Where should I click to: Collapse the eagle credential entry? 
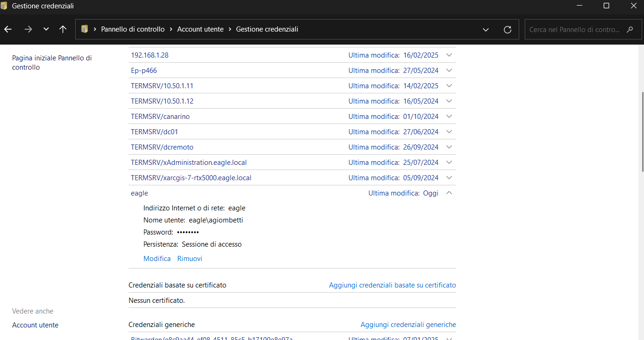pos(449,193)
